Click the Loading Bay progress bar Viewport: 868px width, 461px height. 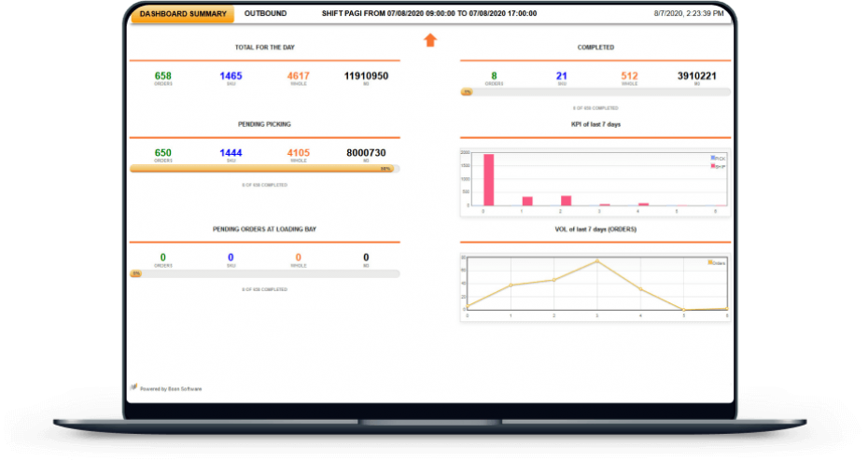pyautogui.click(x=265, y=273)
